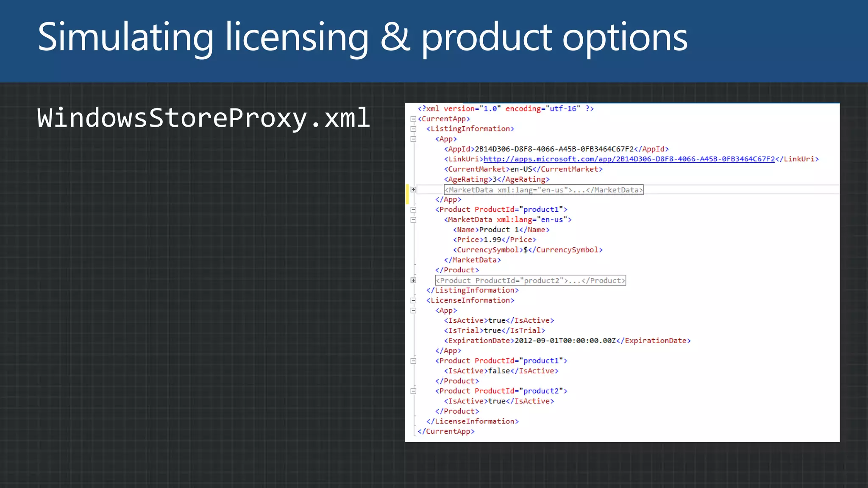Collapse the LicenseInformation node
The image size is (868, 488).
[x=413, y=300]
